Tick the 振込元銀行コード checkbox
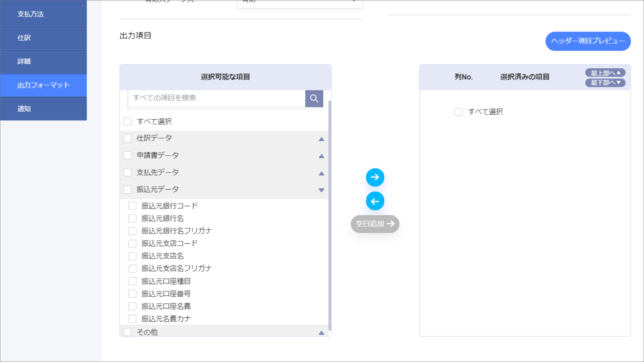 pyautogui.click(x=132, y=206)
